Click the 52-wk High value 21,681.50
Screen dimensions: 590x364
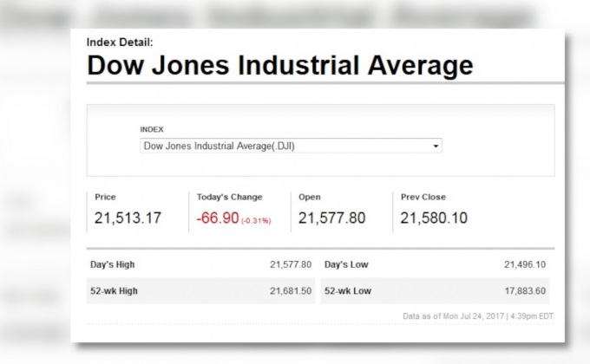click(291, 291)
